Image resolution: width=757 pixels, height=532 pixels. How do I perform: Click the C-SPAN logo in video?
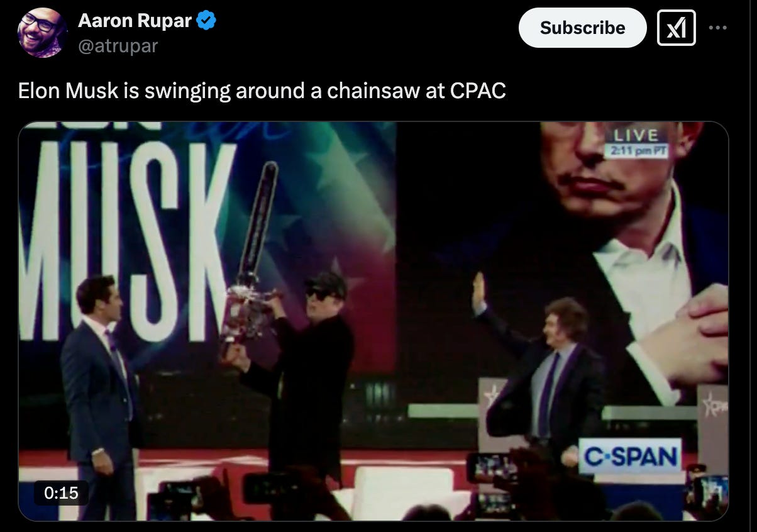point(630,456)
